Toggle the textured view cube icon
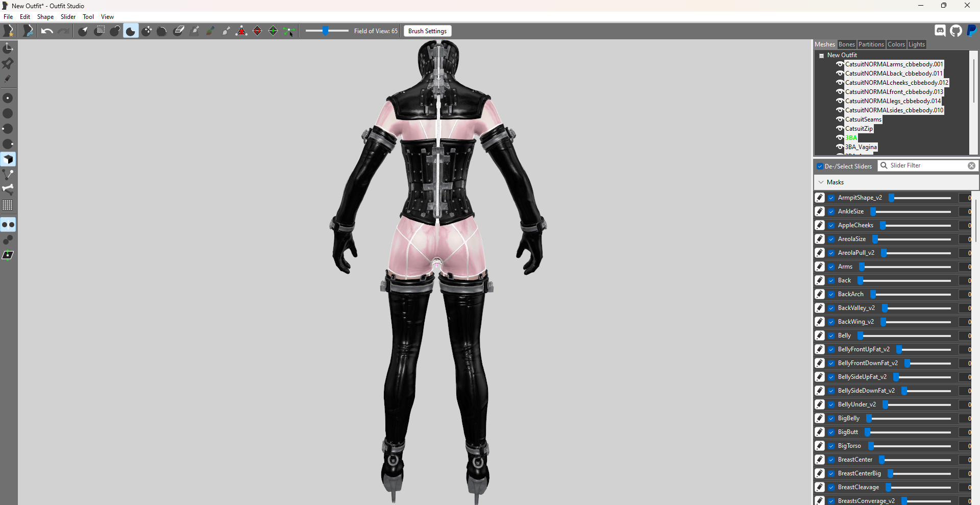Image resolution: width=980 pixels, height=505 pixels. [x=8, y=159]
